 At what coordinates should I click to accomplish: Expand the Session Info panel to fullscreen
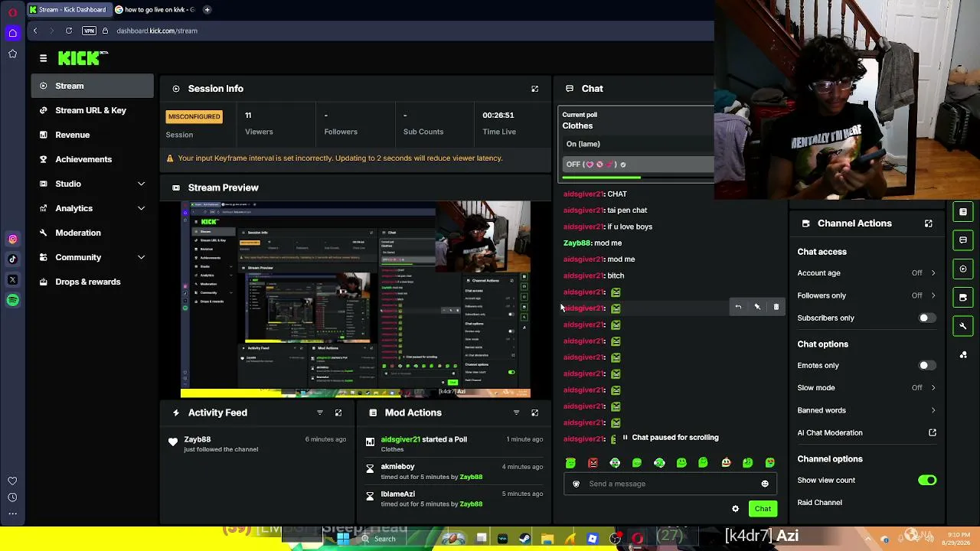pyautogui.click(x=534, y=89)
